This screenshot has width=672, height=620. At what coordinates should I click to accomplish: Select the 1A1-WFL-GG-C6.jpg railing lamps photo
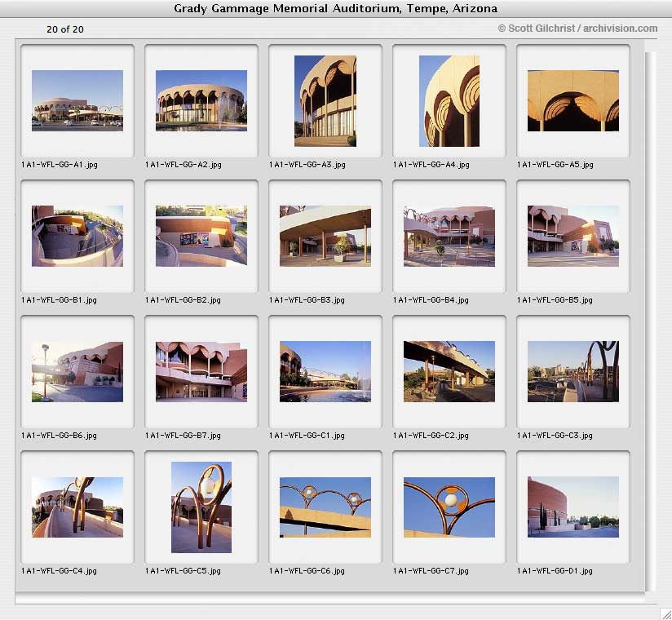point(325,507)
